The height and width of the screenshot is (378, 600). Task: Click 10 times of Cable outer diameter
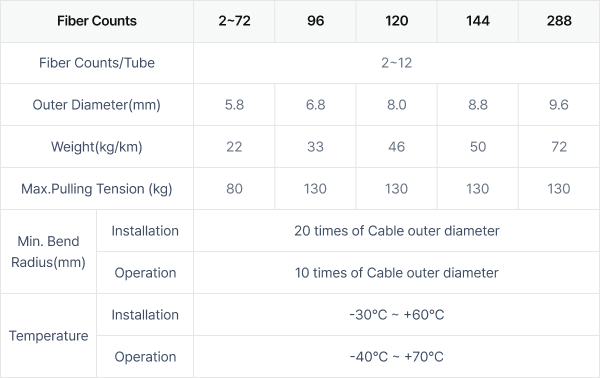396,273
